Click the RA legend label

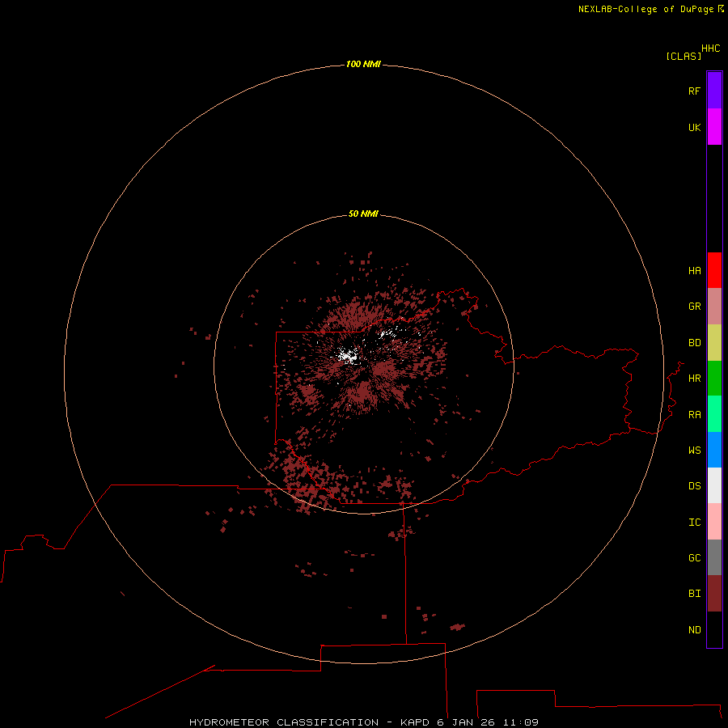[695, 415]
